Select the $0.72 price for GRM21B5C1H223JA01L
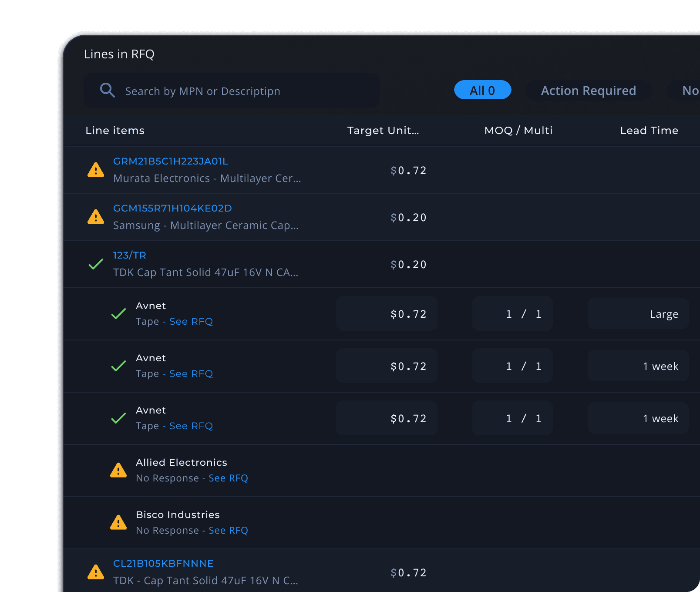700x592 pixels. 408,170
